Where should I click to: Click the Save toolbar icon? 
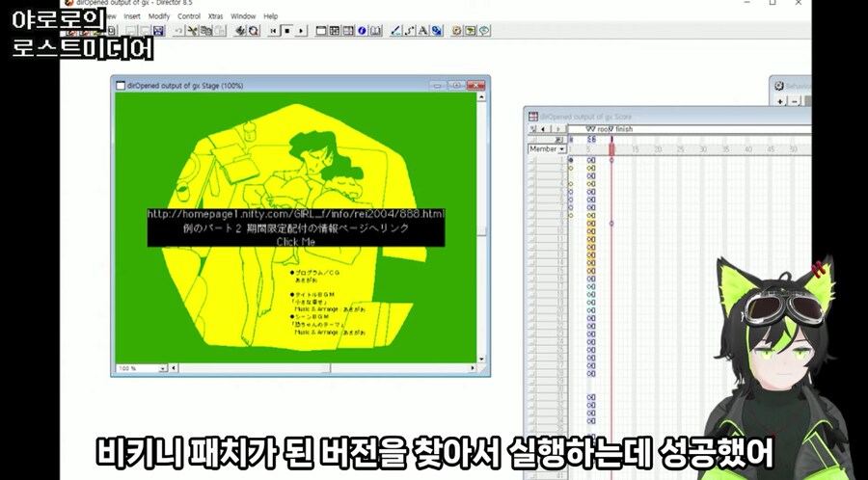tap(159, 31)
